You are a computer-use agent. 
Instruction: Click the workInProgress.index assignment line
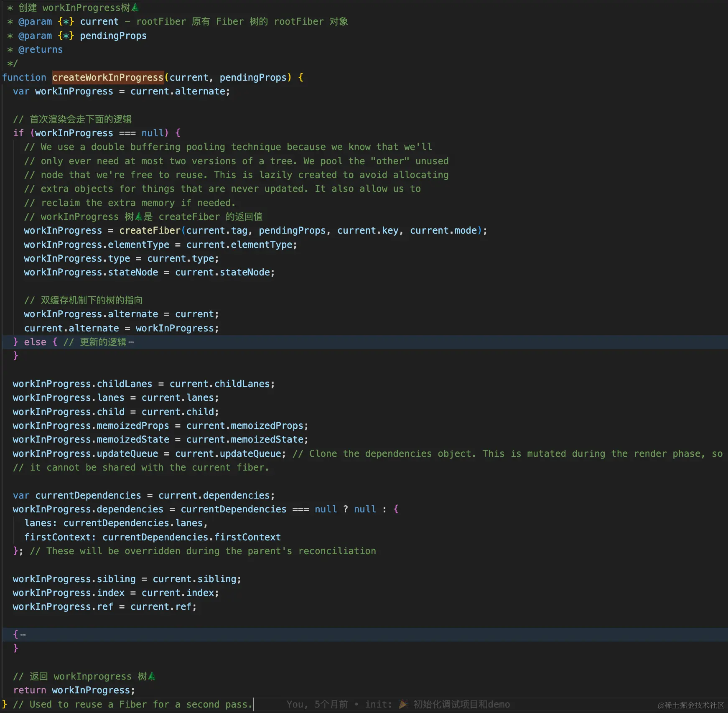point(116,593)
